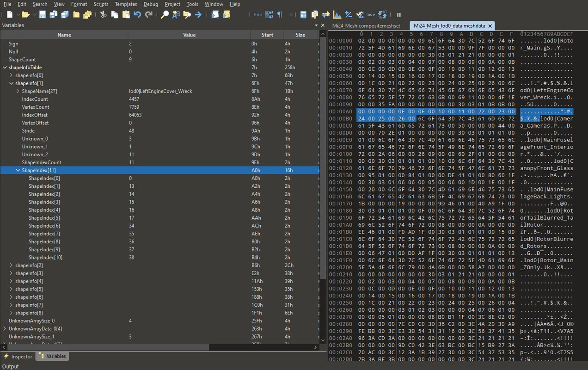The image size is (588, 370).
Task: Copy selection using the Copy icon
Action: click(x=115, y=15)
